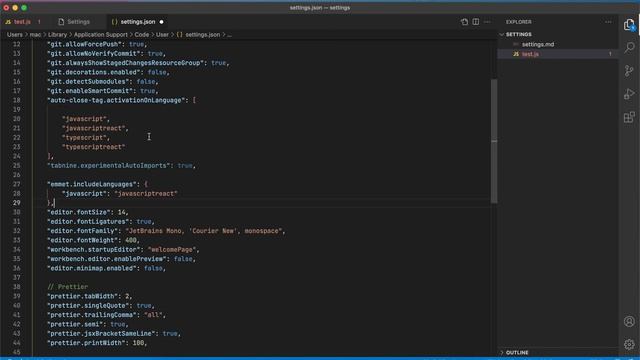The width and height of the screenshot is (640, 360).
Task: Click the "typescriptreact" array value
Action: (94, 147)
